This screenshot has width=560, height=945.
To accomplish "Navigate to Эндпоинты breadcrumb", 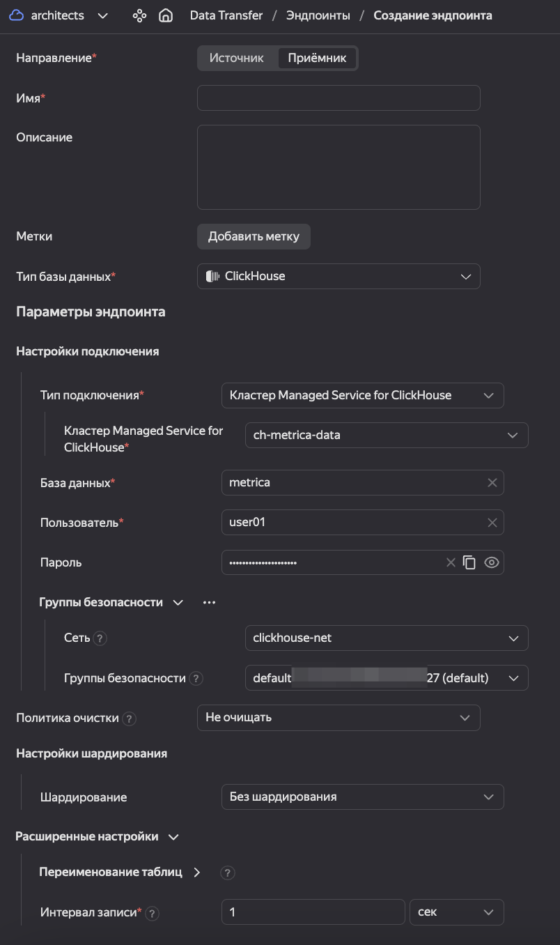I will pos(318,15).
